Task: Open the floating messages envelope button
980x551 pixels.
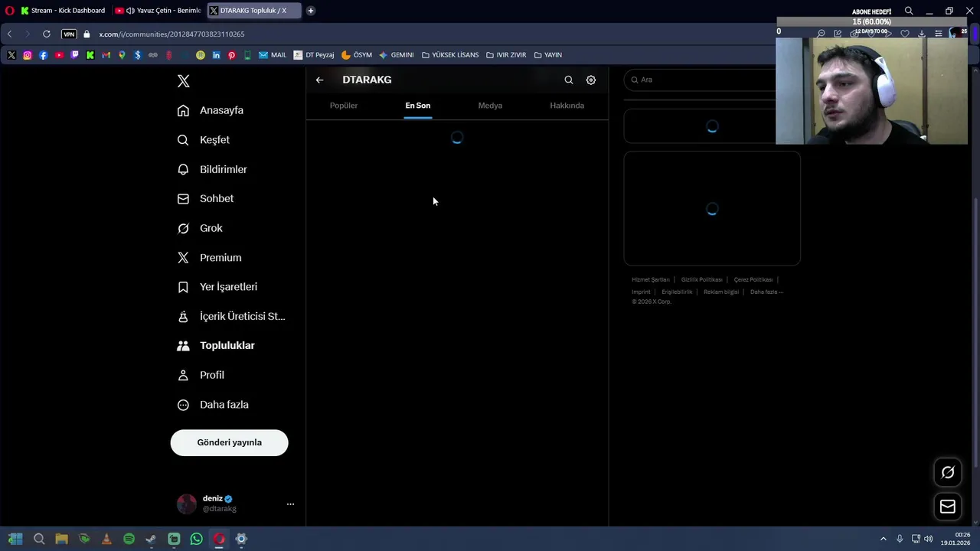Action: [x=948, y=507]
